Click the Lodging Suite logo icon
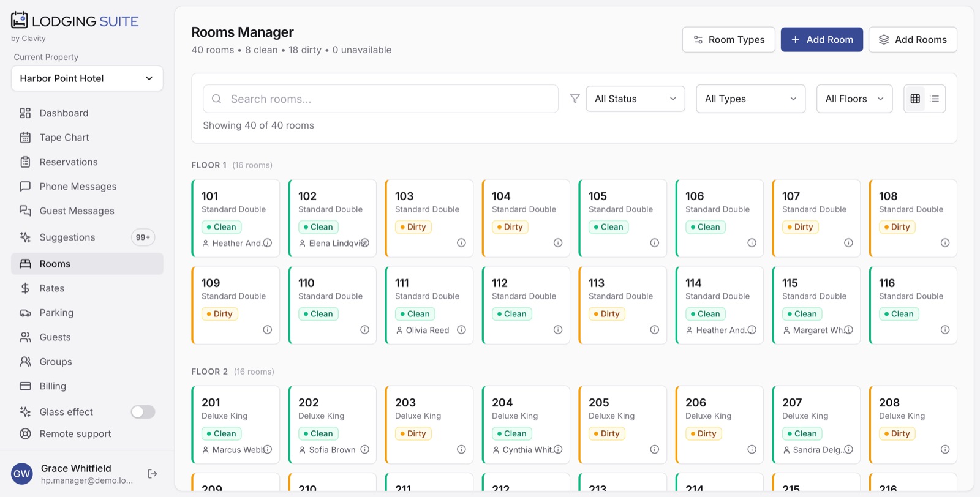Screen dimensions: 980x497 [x=19, y=20]
